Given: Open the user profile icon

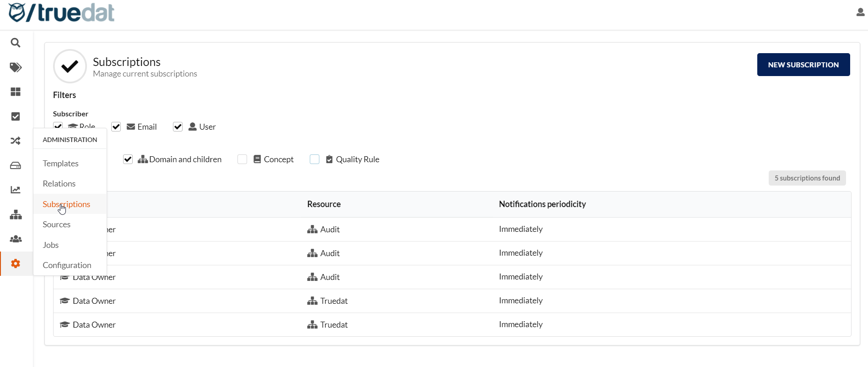Looking at the screenshot, I should click(860, 12).
